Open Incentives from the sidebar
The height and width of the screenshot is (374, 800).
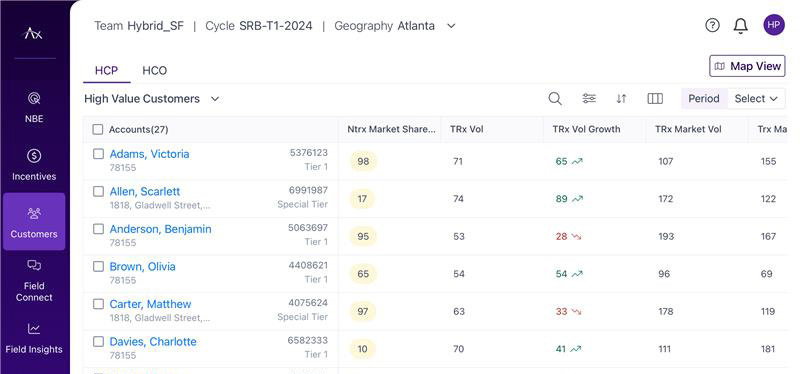click(34, 165)
